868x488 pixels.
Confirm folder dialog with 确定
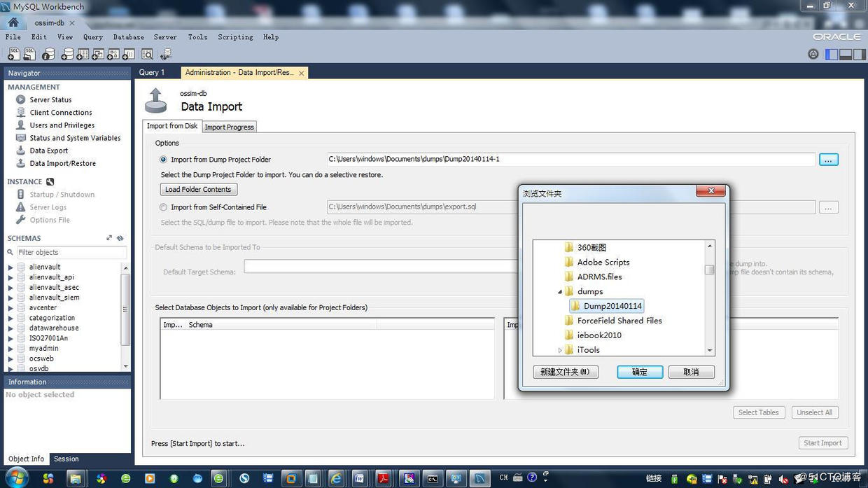(x=640, y=372)
